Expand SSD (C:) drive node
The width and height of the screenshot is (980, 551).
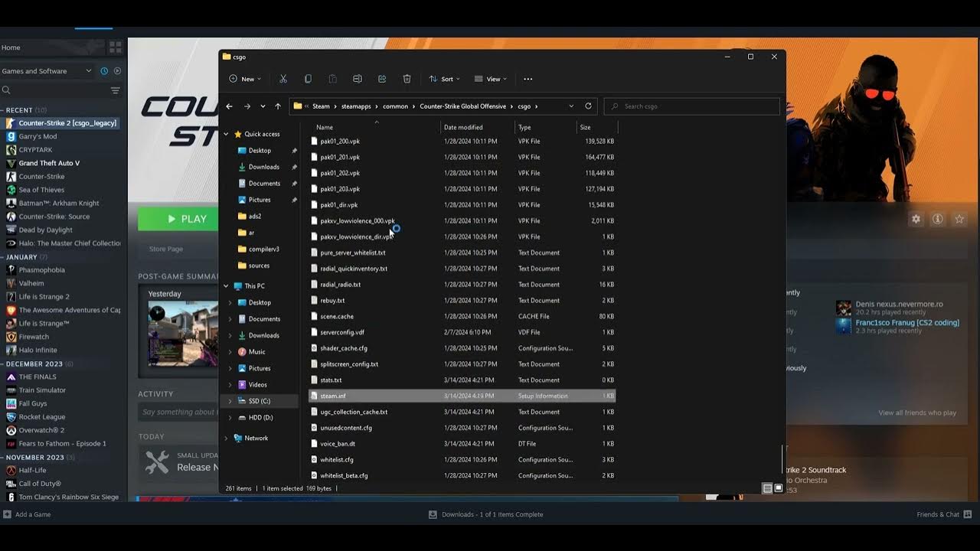click(230, 401)
